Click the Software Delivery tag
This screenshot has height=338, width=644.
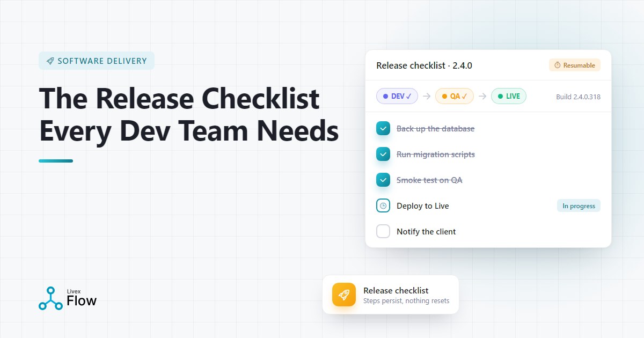(97, 61)
